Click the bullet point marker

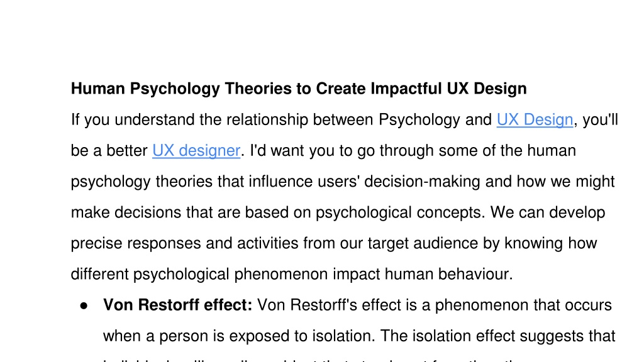(84, 306)
